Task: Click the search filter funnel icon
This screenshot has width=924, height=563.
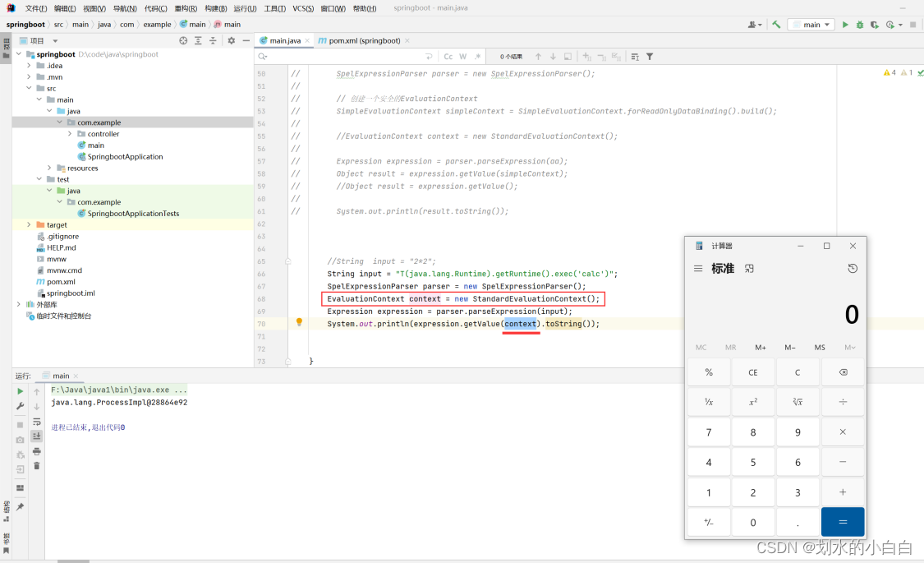Action: tap(650, 57)
